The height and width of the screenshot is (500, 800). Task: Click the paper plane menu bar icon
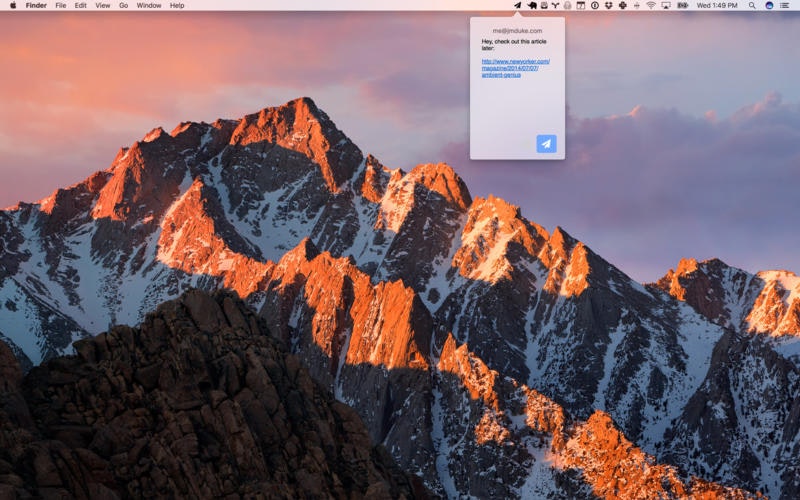[517, 5]
